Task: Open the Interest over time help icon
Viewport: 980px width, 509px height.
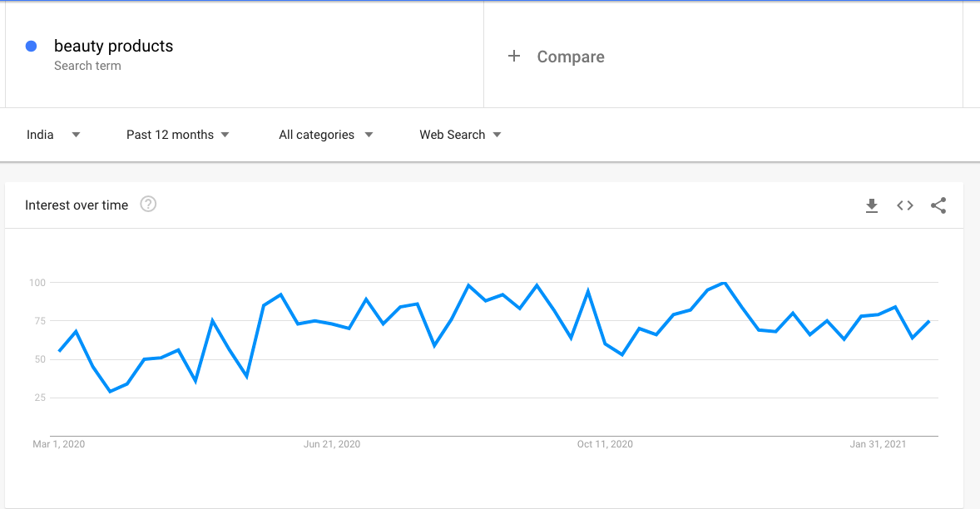Action: point(148,205)
